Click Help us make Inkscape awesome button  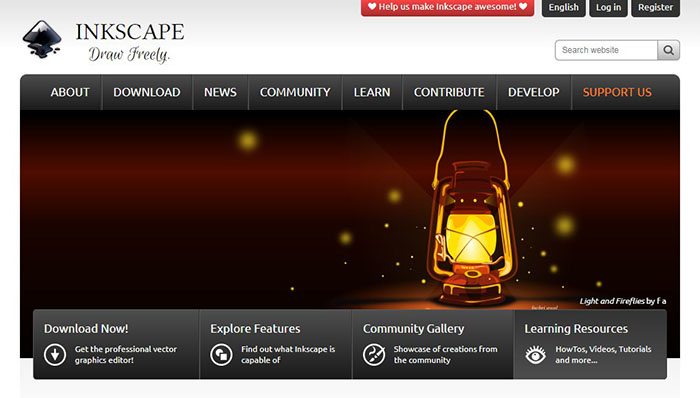click(x=447, y=7)
